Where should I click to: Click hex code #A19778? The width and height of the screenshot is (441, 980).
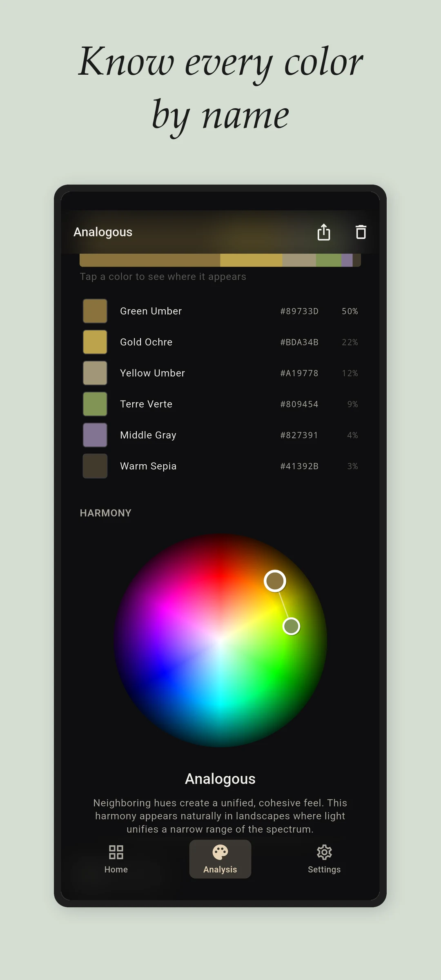299,373
